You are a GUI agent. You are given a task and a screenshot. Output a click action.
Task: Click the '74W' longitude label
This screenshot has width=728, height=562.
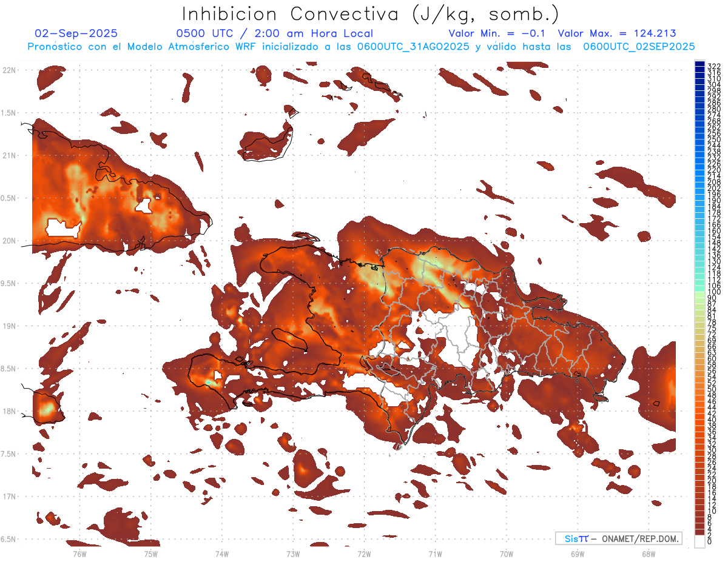pyautogui.click(x=222, y=554)
